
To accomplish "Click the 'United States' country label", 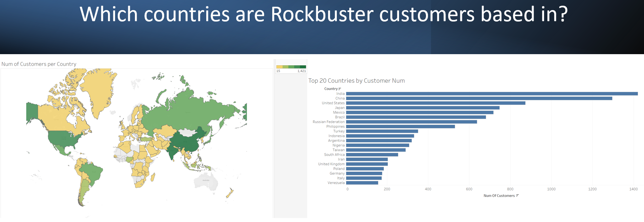I will pos(333,103).
